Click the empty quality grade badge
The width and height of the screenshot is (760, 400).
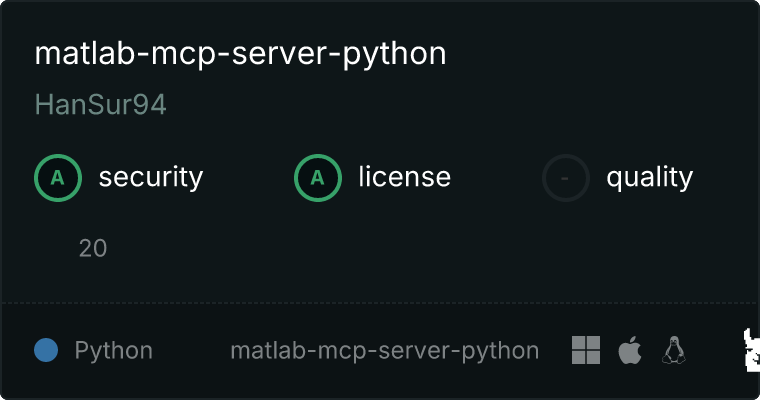(x=566, y=178)
